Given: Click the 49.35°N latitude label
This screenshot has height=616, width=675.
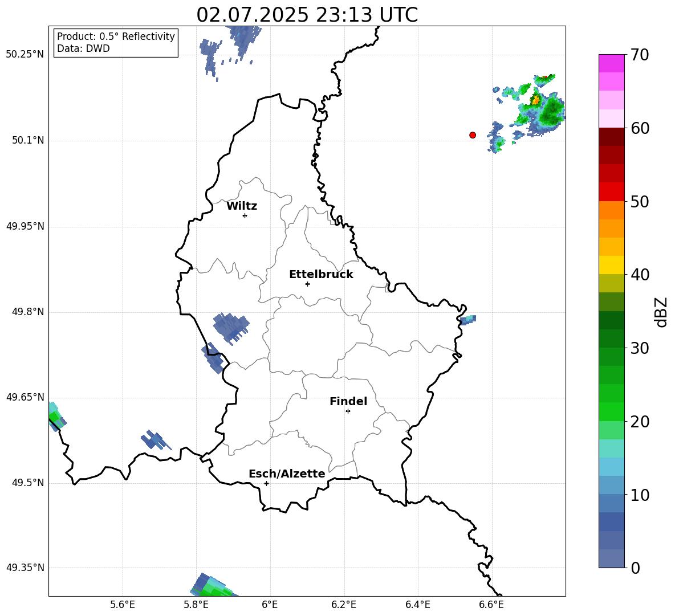Looking at the screenshot, I should pos(25,568).
